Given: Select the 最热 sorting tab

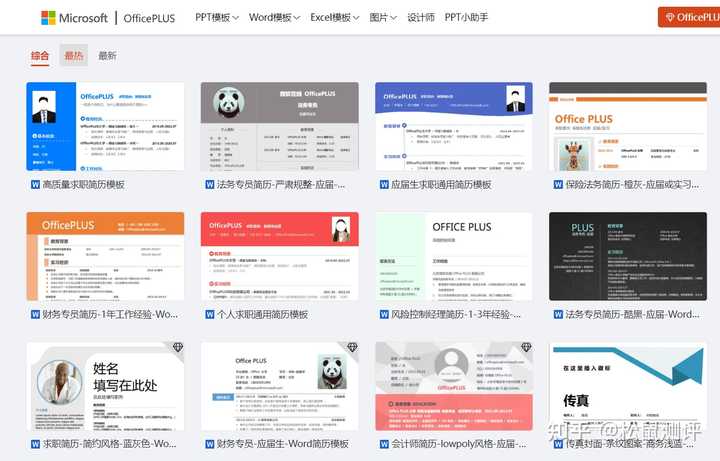Looking at the screenshot, I should click(x=73, y=56).
